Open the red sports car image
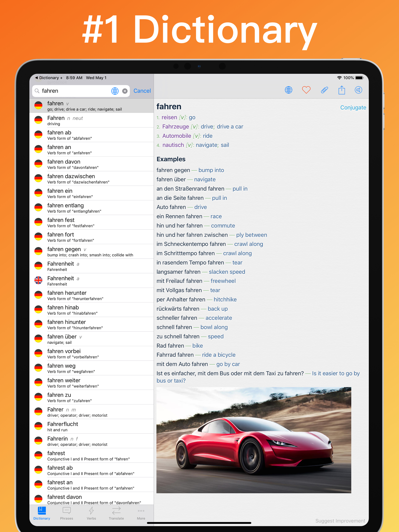The width and height of the screenshot is (399, 532). [x=254, y=440]
